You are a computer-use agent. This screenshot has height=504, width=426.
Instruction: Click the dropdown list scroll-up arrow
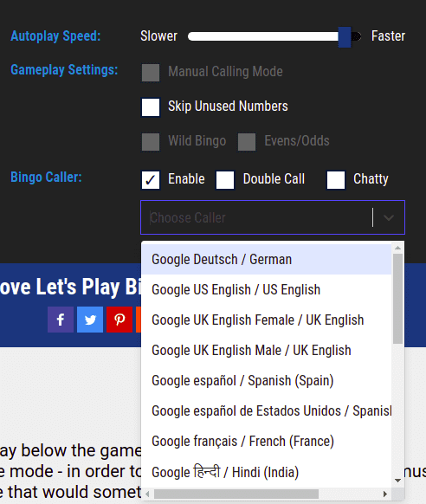[397, 248]
